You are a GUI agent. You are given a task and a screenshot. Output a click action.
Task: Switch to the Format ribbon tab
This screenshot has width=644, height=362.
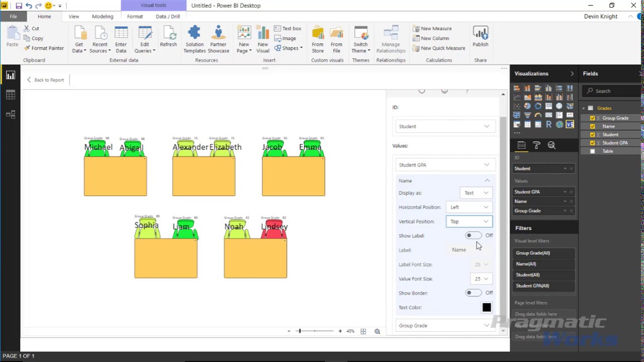coord(135,17)
